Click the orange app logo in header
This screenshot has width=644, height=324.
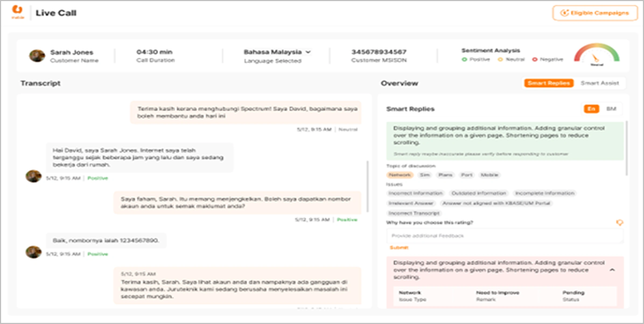click(x=17, y=11)
